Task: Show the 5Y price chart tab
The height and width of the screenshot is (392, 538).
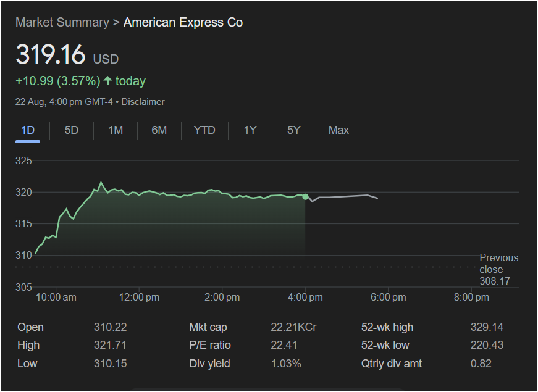Action: click(x=293, y=130)
